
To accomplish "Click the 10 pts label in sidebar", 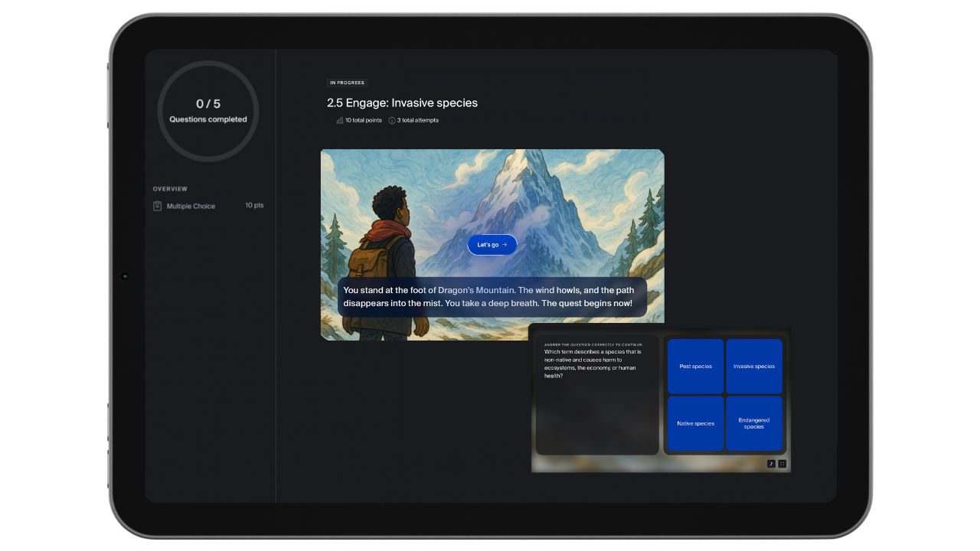I will tap(254, 206).
